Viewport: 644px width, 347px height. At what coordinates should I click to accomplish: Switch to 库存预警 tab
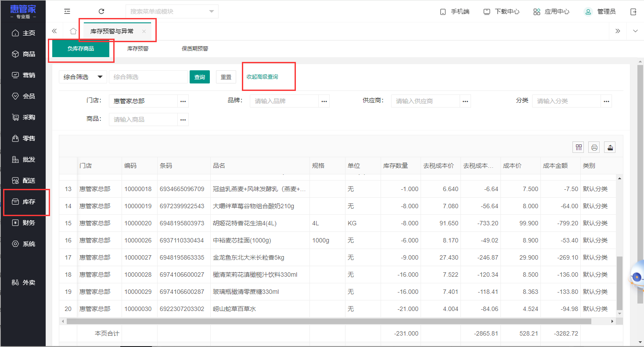pyautogui.click(x=138, y=48)
